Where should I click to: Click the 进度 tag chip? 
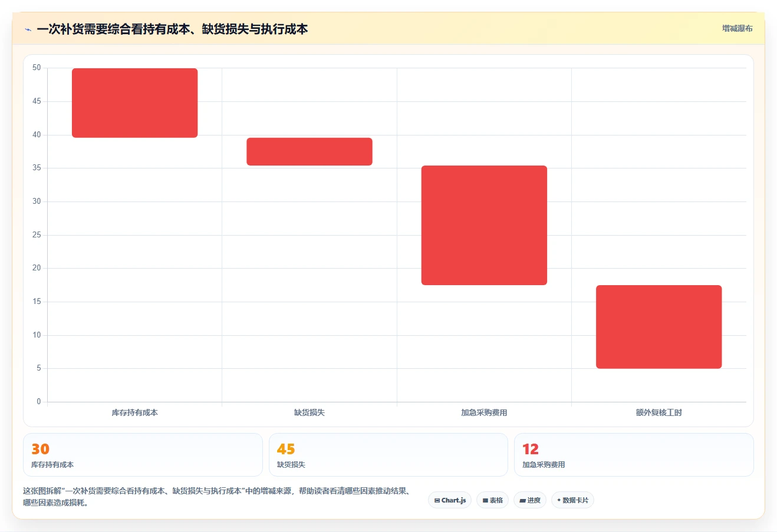[530, 500]
